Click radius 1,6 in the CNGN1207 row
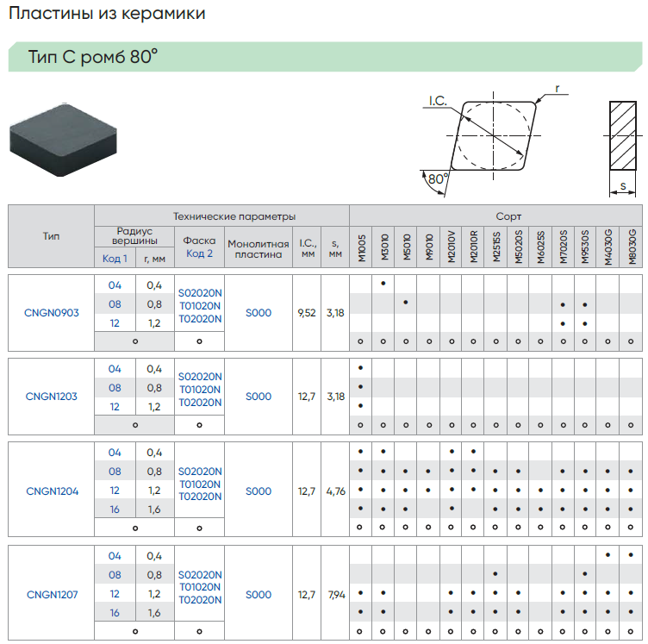The image size is (648, 644). coord(154,613)
